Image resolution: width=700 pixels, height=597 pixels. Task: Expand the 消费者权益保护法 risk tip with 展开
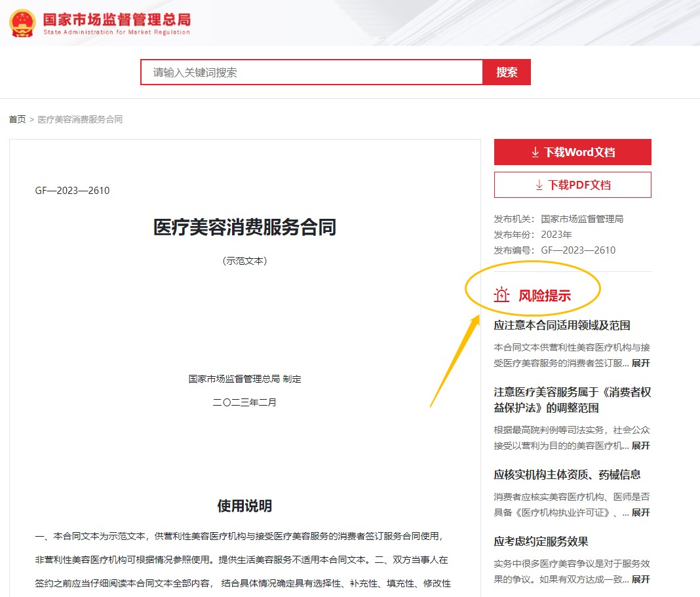coord(640,446)
